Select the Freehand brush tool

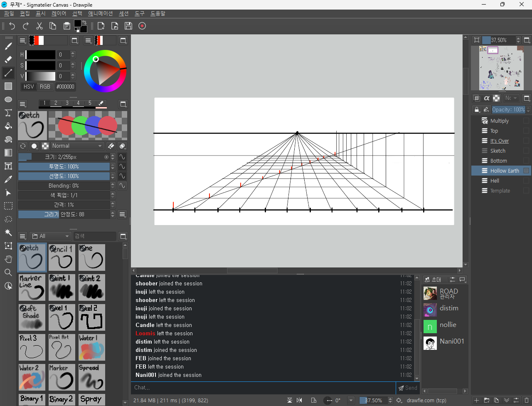pyautogui.click(x=8, y=46)
